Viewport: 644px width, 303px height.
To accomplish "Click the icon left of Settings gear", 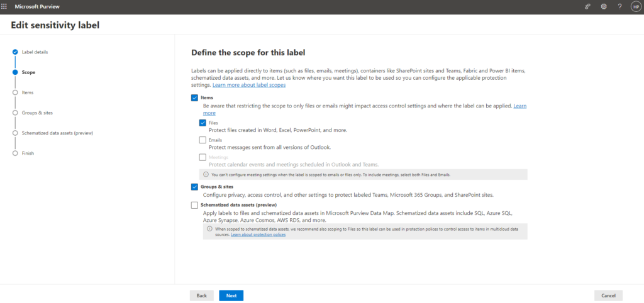I will [x=588, y=6].
